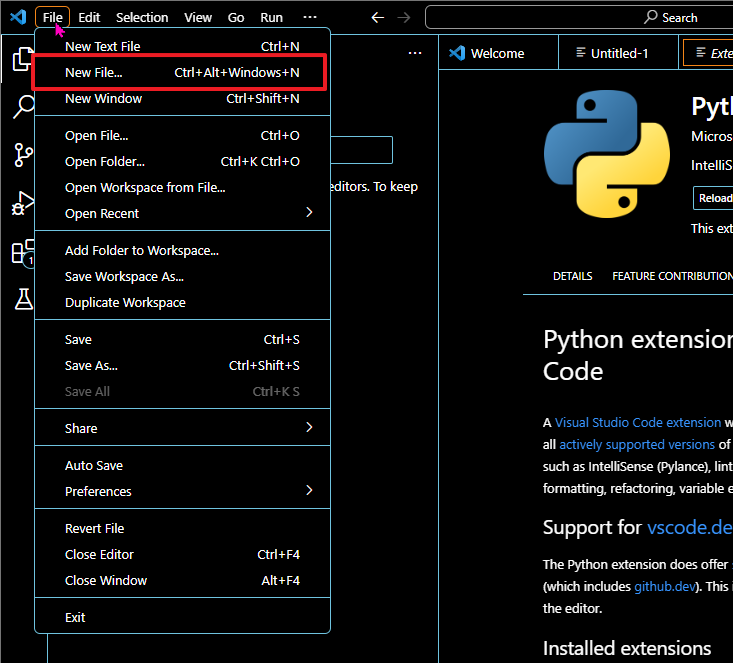Screen dimensions: 733x663
Task: Expand the Open Recent submenu
Action: 182,214
